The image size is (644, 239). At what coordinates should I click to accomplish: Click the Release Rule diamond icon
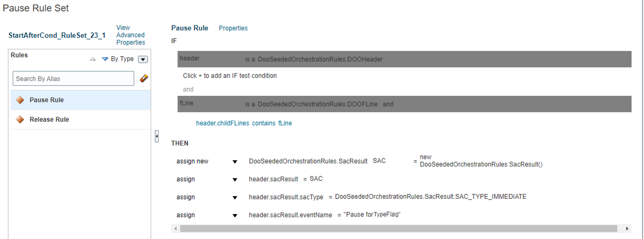[x=20, y=119]
